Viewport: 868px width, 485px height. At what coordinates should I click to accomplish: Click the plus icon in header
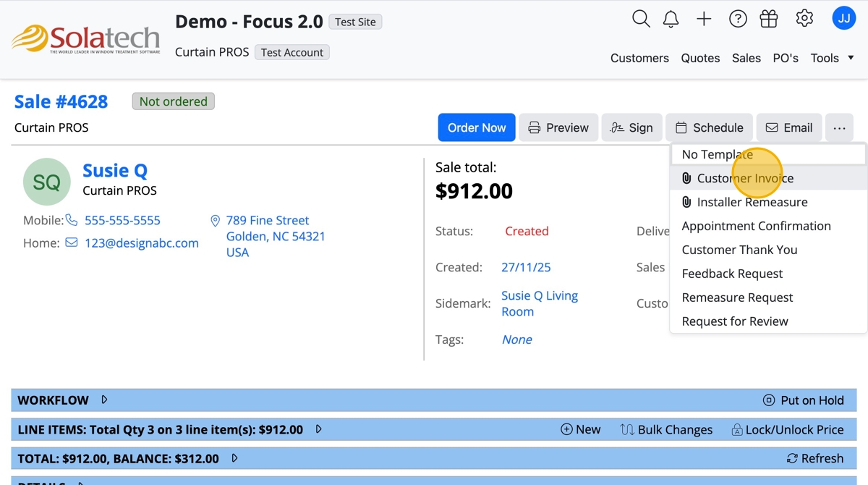click(x=704, y=20)
